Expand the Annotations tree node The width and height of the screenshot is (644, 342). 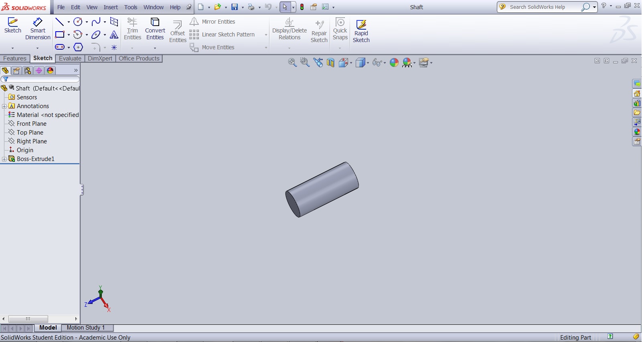click(4, 106)
